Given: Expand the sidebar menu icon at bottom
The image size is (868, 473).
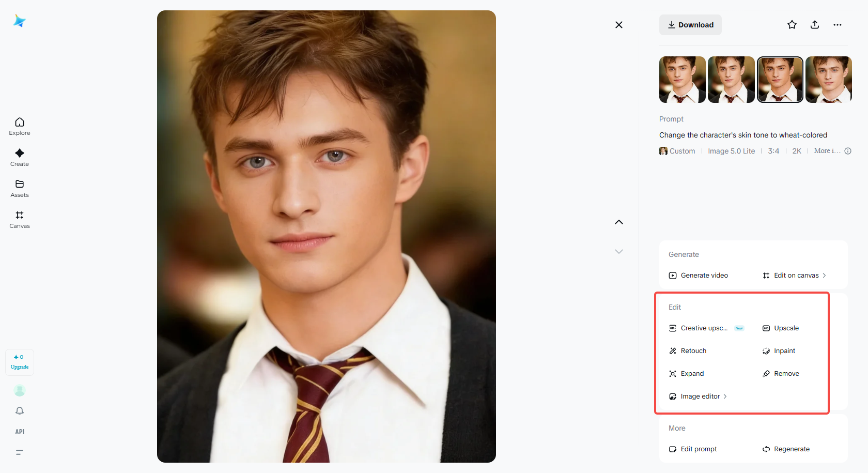Looking at the screenshot, I should [20, 452].
